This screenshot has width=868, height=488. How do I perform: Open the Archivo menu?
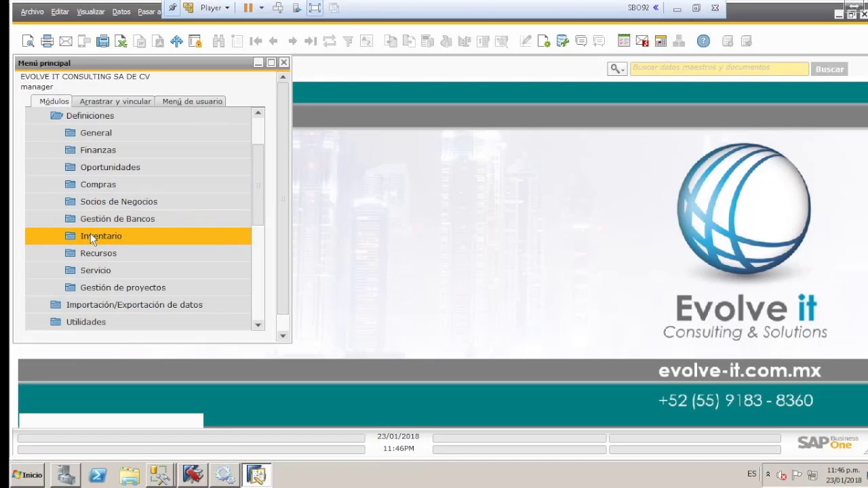point(32,12)
